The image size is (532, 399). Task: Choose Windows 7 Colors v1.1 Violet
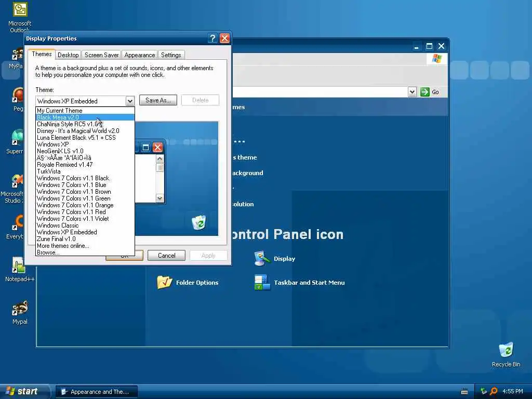click(85, 219)
